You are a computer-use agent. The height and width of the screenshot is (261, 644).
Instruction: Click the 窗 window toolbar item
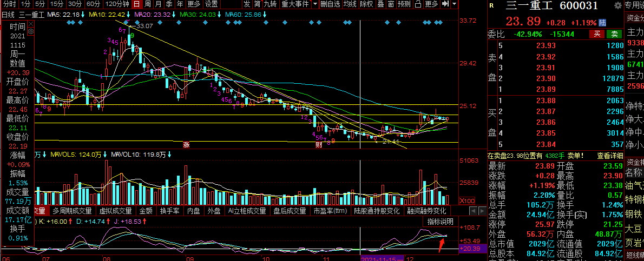pos(391,4)
